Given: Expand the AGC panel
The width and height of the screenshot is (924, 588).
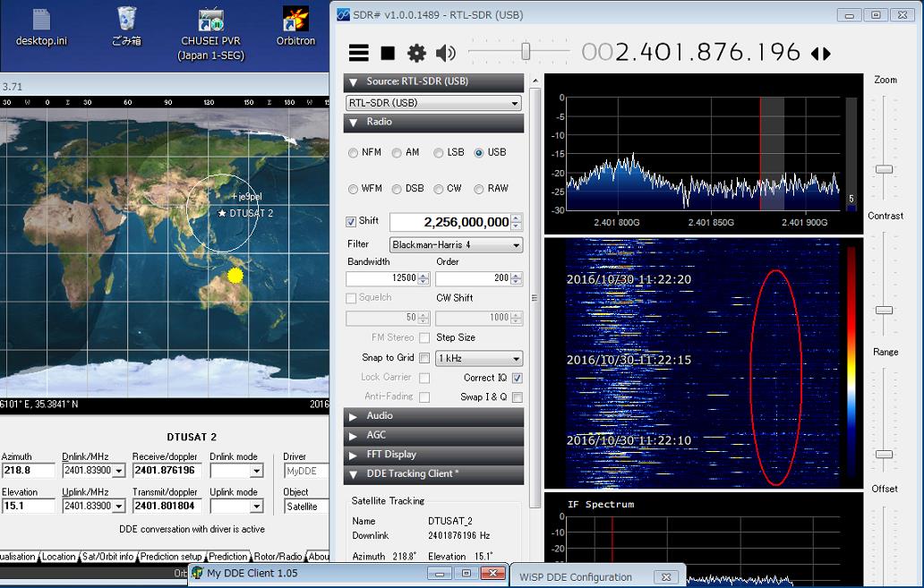Looking at the screenshot, I should pyautogui.click(x=433, y=435).
